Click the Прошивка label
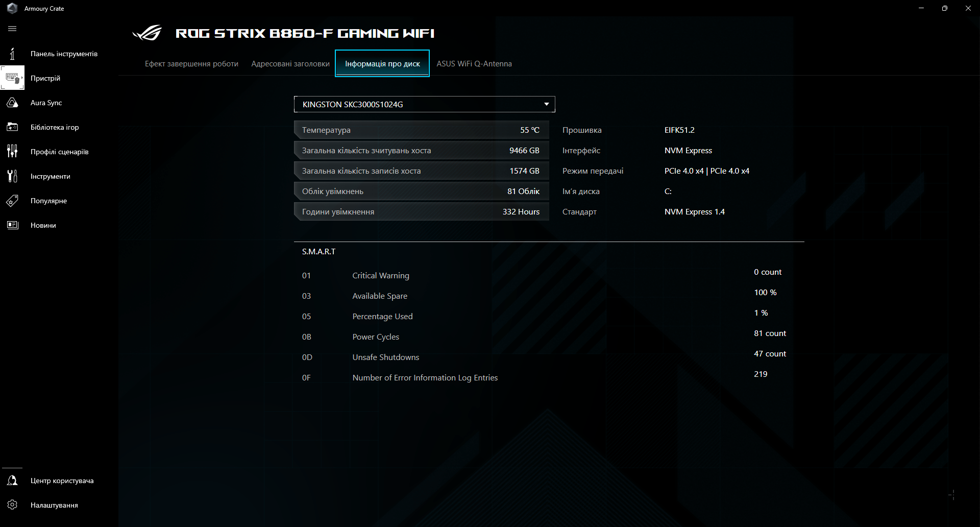This screenshot has height=527, width=980. (582, 130)
